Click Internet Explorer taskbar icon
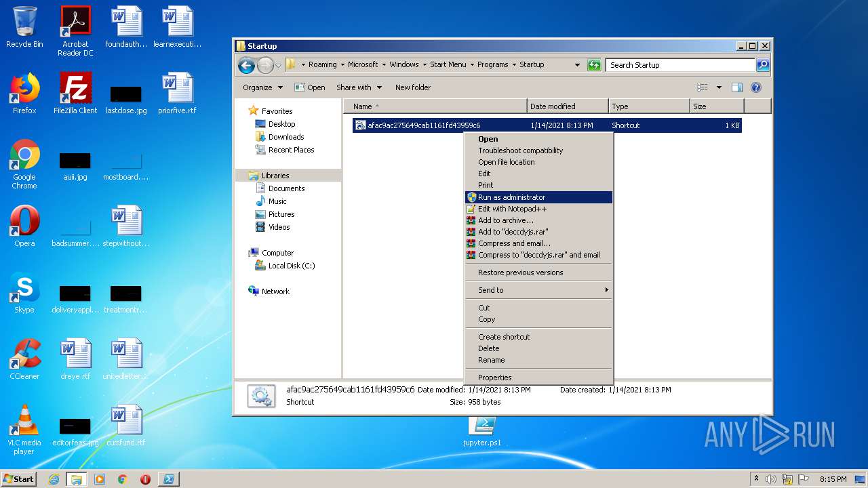 (x=54, y=479)
